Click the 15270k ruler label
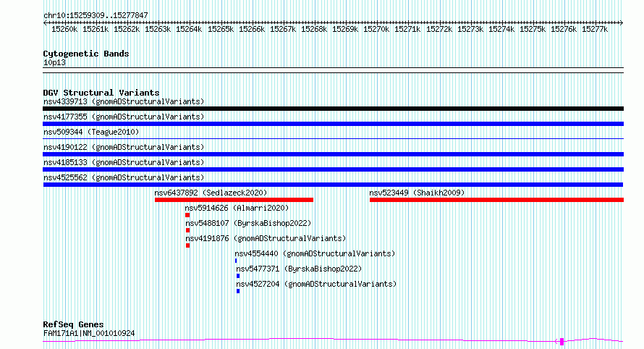 click(x=376, y=30)
